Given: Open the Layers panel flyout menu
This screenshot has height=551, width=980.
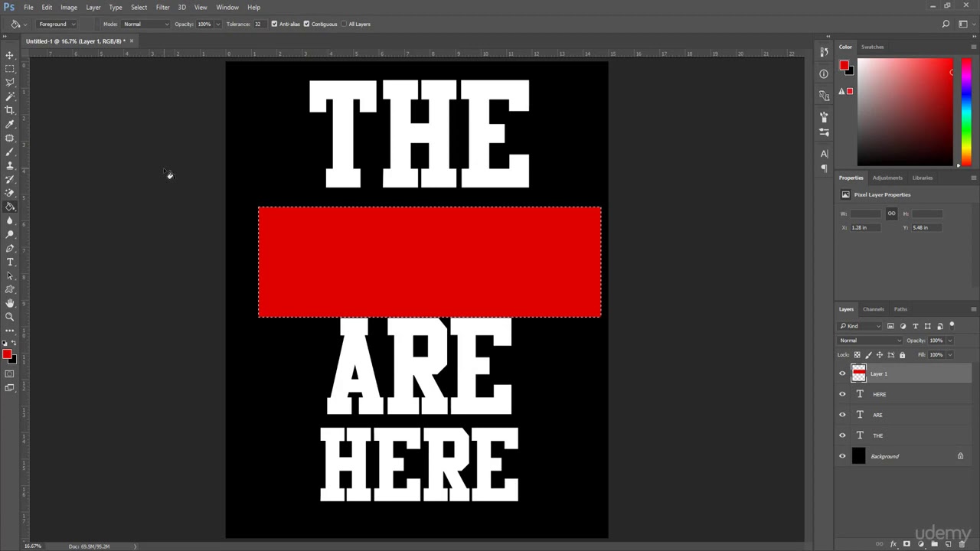Looking at the screenshot, I should tap(973, 309).
